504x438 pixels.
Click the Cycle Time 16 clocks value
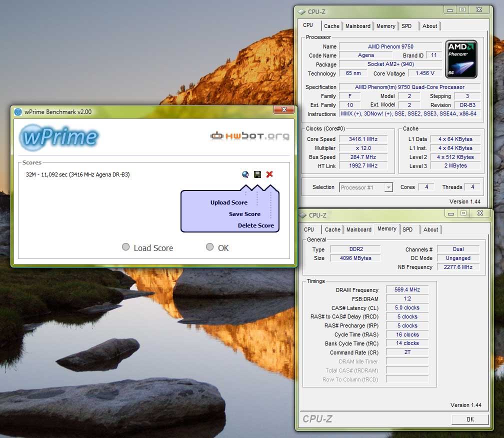[x=407, y=334]
